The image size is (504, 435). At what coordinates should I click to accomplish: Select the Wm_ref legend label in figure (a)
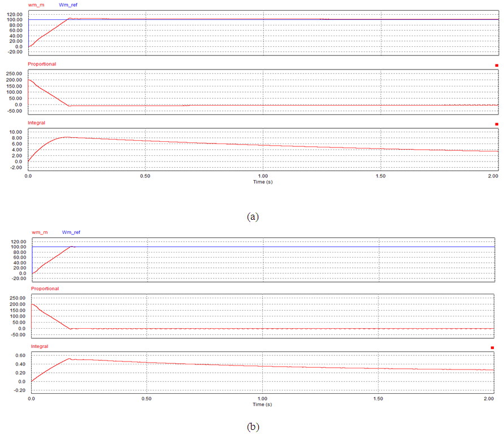pos(69,5)
